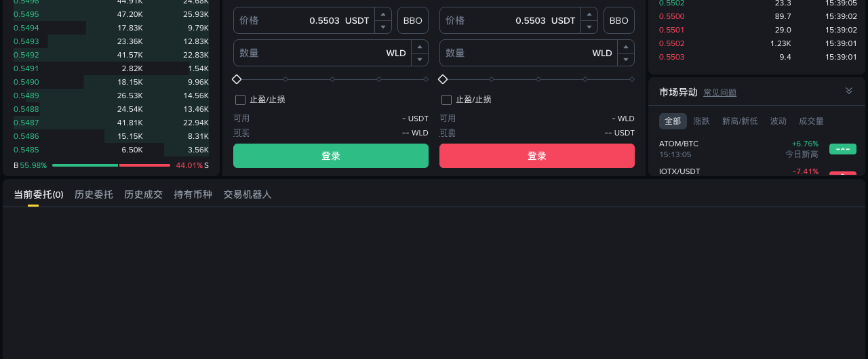
Task: Click order book price 0.5488
Action: click(26, 109)
